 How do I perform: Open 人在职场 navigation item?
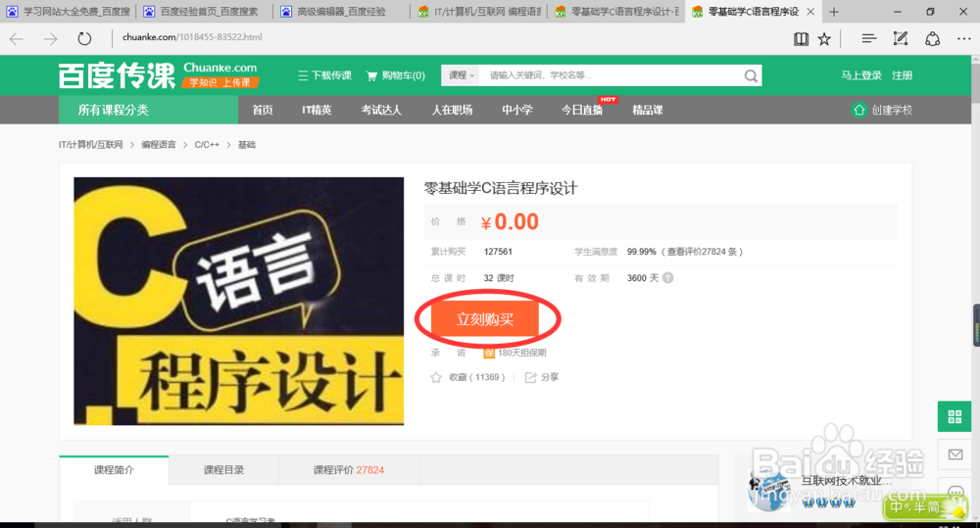(452, 110)
